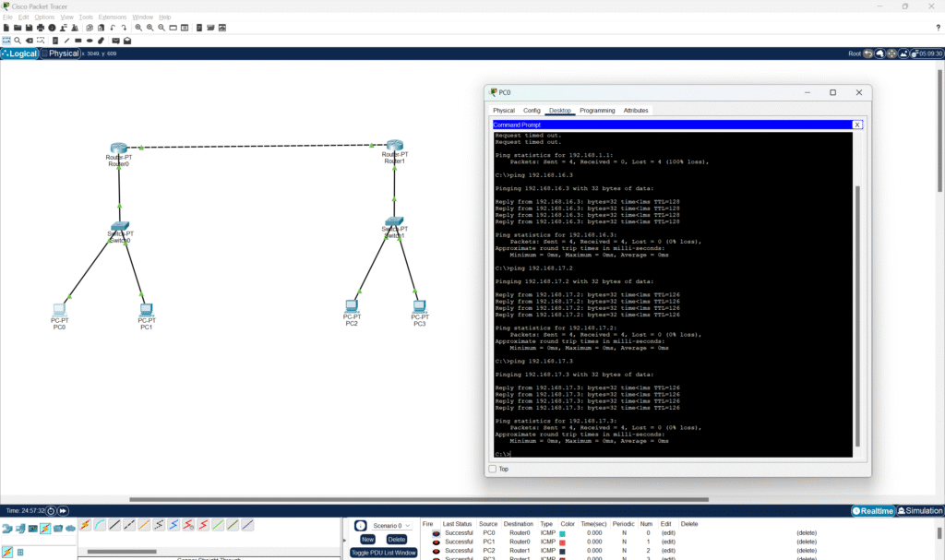945x560 pixels.
Task: Open the Scenario 0 dropdown
Action: [x=391, y=526]
